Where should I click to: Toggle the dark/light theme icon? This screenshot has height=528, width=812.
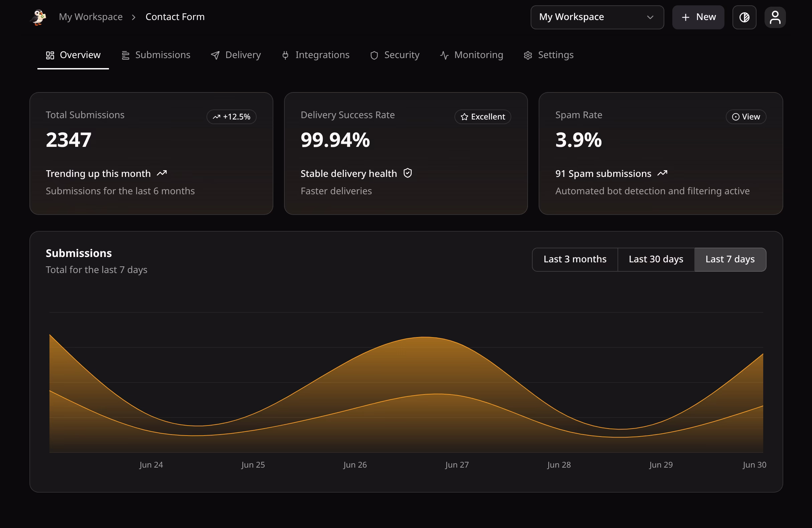click(x=744, y=17)
